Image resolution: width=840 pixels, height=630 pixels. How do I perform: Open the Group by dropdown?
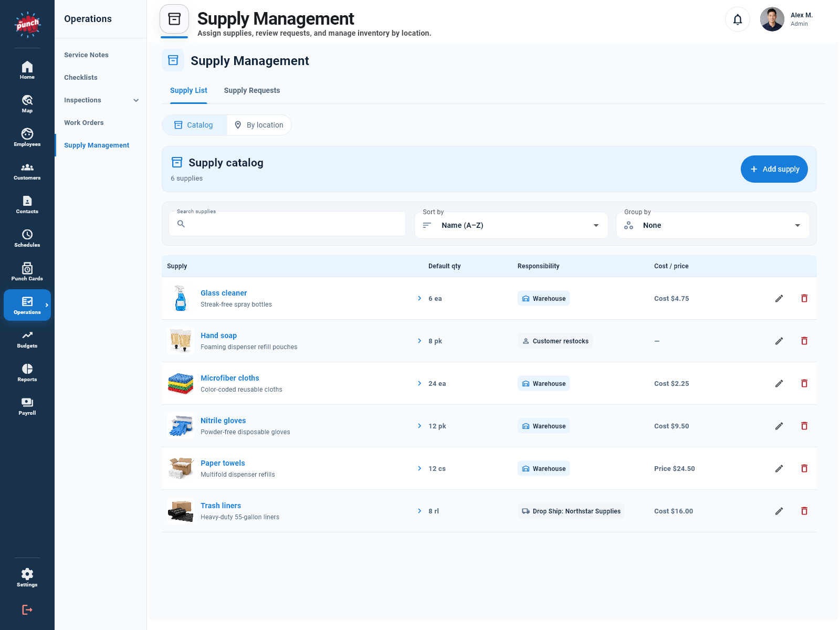click(x=713, y=225)
